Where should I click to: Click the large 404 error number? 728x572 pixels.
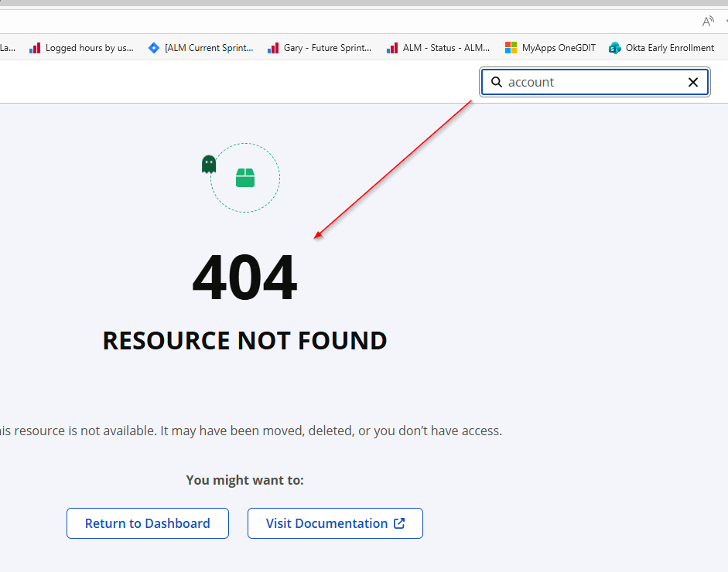pyautogui.click(x=244, y=277)
